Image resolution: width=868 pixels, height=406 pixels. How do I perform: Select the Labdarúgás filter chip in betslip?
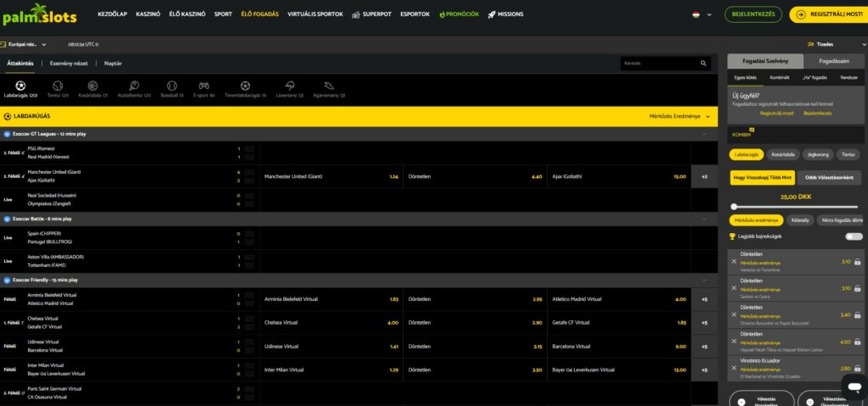[746, 155]
